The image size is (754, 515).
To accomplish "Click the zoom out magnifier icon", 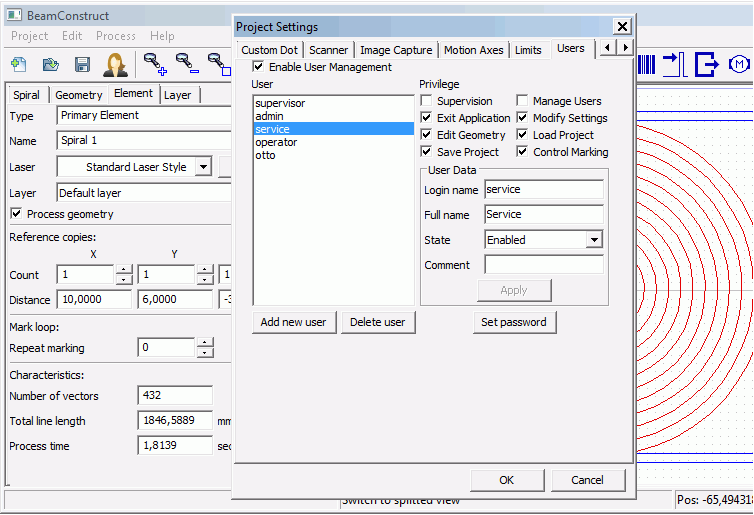I will [x=187, y=64].
